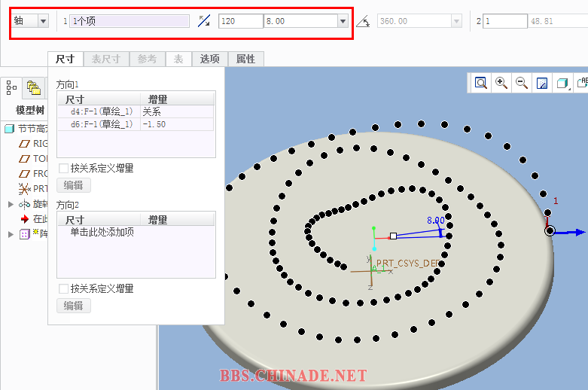588x390 pixels.
Task: Click the angular extent icon beside 360.00
Action: [363, 21]
